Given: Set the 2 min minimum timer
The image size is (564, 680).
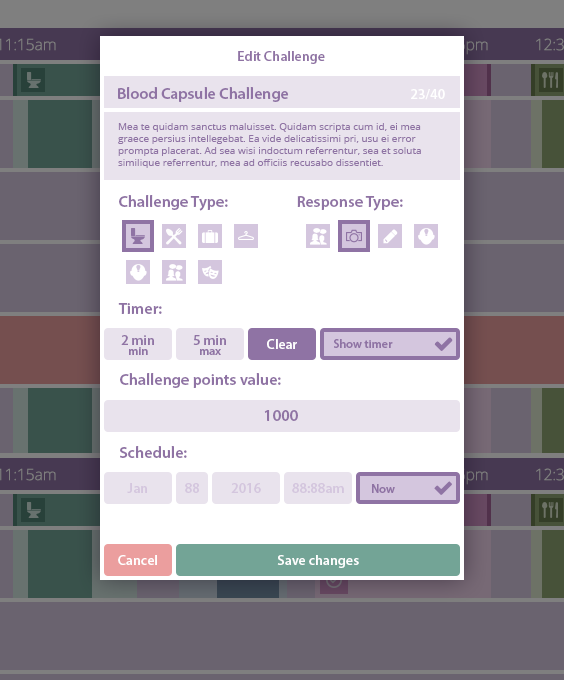Looking at the screenshot, I should pyautogui.click(x=138, y=344).
